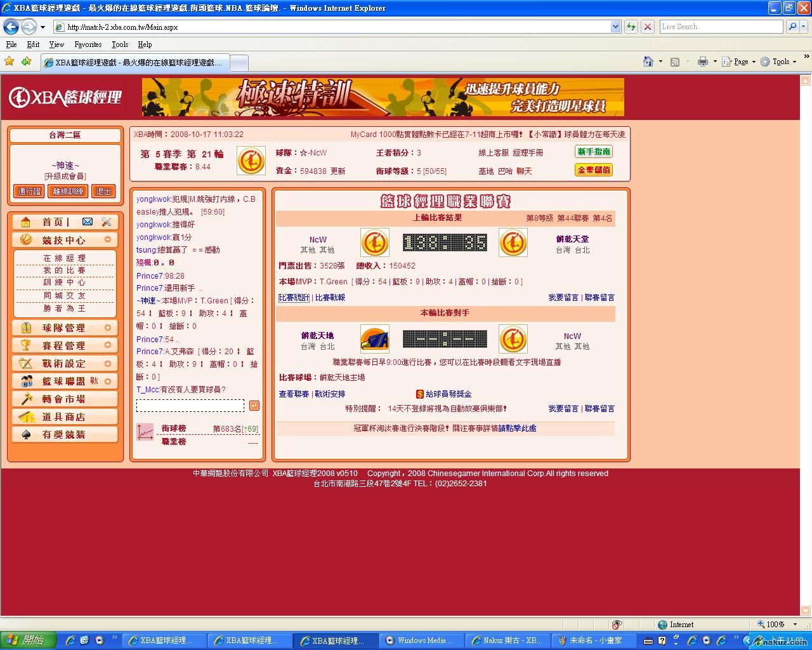Open the address bar history dropdown

(615, 27)
